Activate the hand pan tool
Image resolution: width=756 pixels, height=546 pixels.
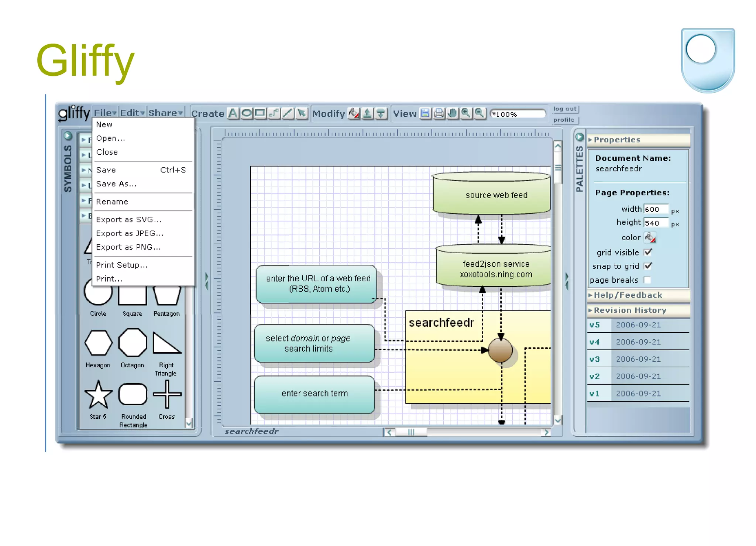453,113
